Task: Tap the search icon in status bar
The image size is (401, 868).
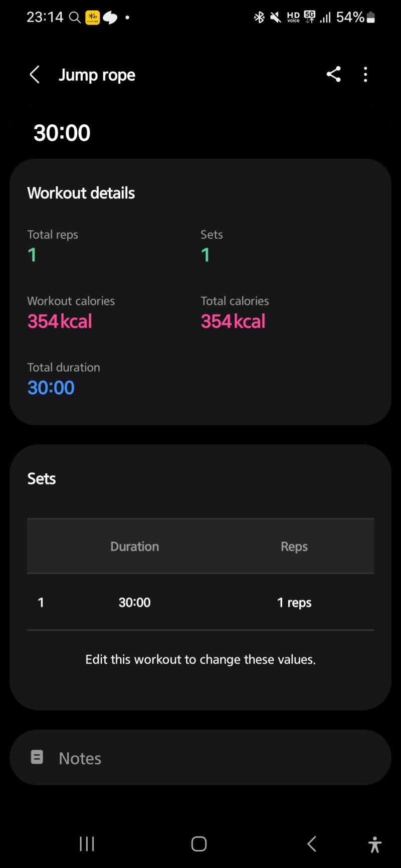Action: click(x=75, y=18)
